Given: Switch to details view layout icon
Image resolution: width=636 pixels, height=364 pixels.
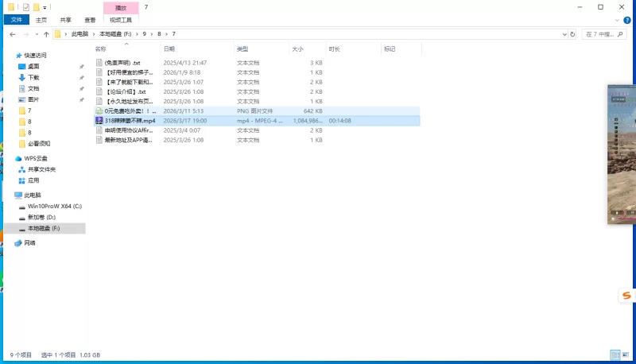Looking at the screenshot, I should pyautogui.click(x=615, y=354).
